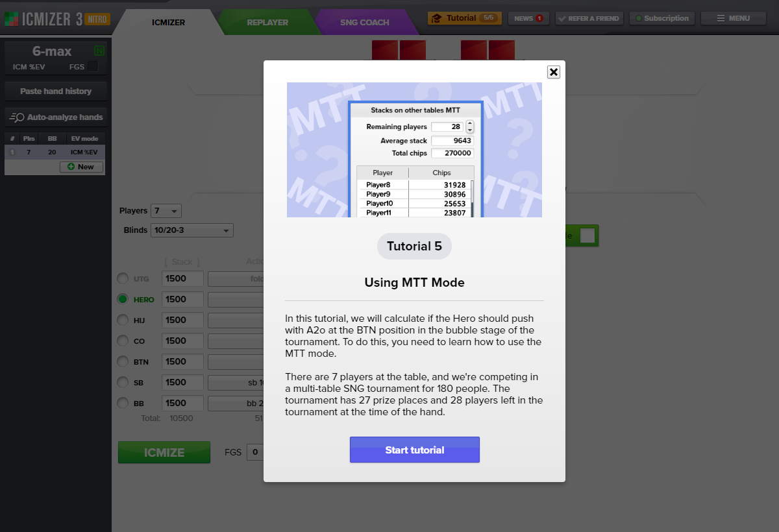779x532 pixels.
Task: Click the UTG fold action button
Action: click(236, 279)
